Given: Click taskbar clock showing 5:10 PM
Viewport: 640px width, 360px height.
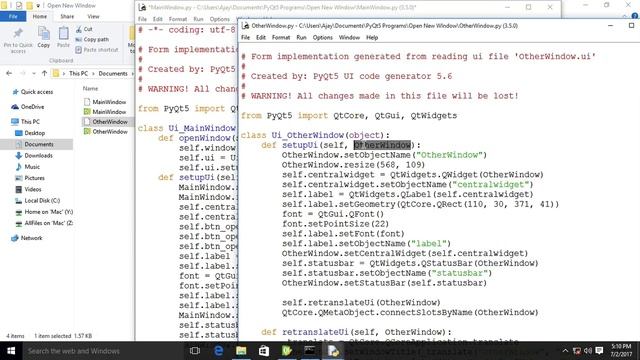Looking at the screenshot, I should pos(621,351).
